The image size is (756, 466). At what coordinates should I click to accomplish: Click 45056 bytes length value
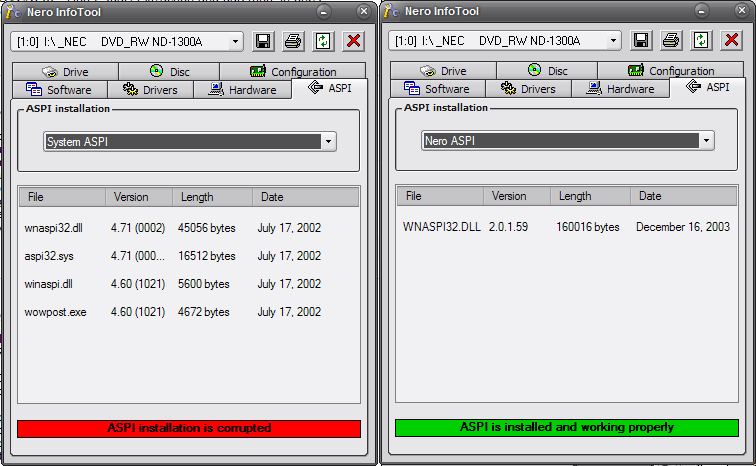click(206, 228)
